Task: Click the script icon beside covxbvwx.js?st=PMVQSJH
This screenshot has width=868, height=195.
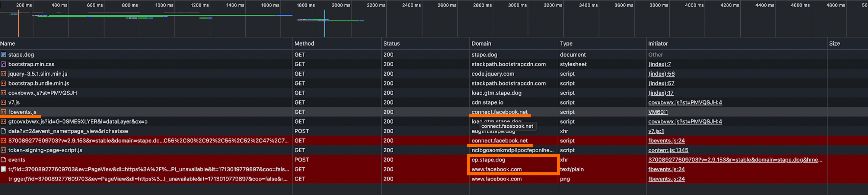Action: pos(3,93)
